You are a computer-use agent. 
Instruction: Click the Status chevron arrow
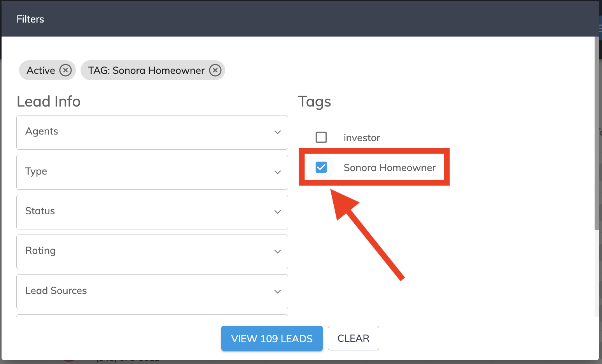[278, 212]
